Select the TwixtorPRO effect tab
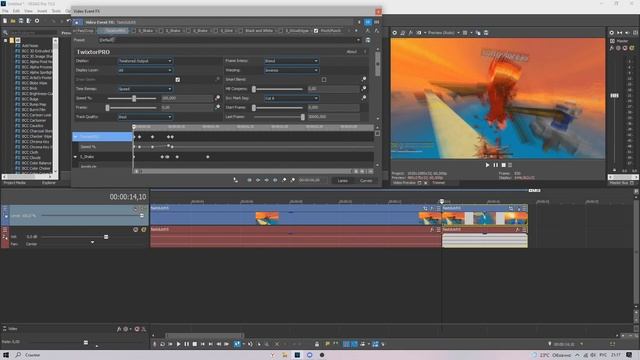640x360 pixels. point(113,31)
